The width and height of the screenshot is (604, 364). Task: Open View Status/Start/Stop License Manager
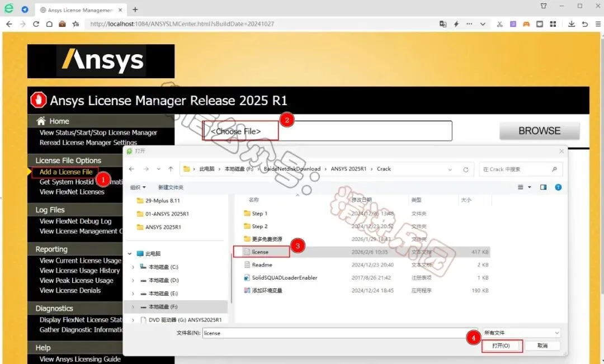(98, 133)
